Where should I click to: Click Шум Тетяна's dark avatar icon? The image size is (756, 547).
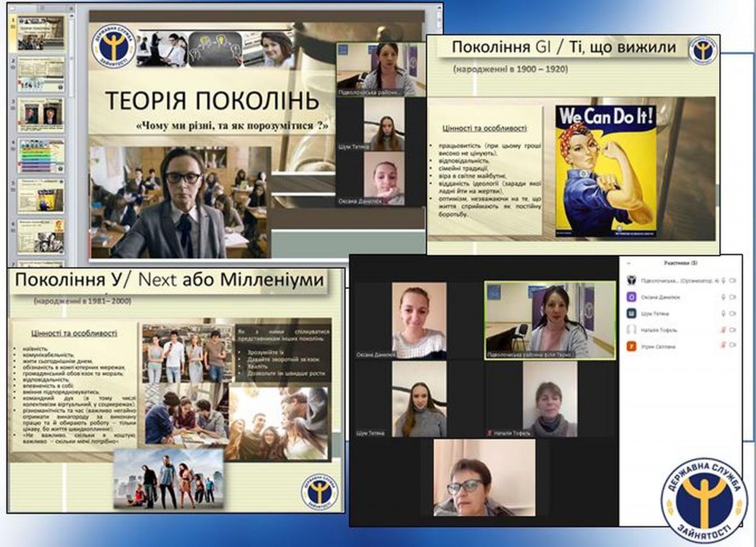[x=631, y=313]
